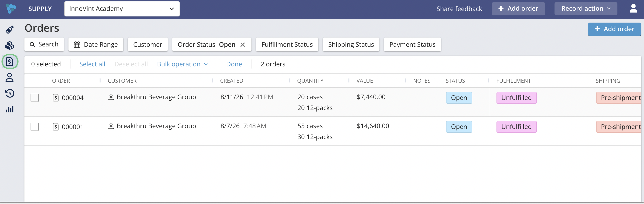Click the InnoVint grape logo icon
This screenshot has height=204, width=644.
(x=11, y=8)
